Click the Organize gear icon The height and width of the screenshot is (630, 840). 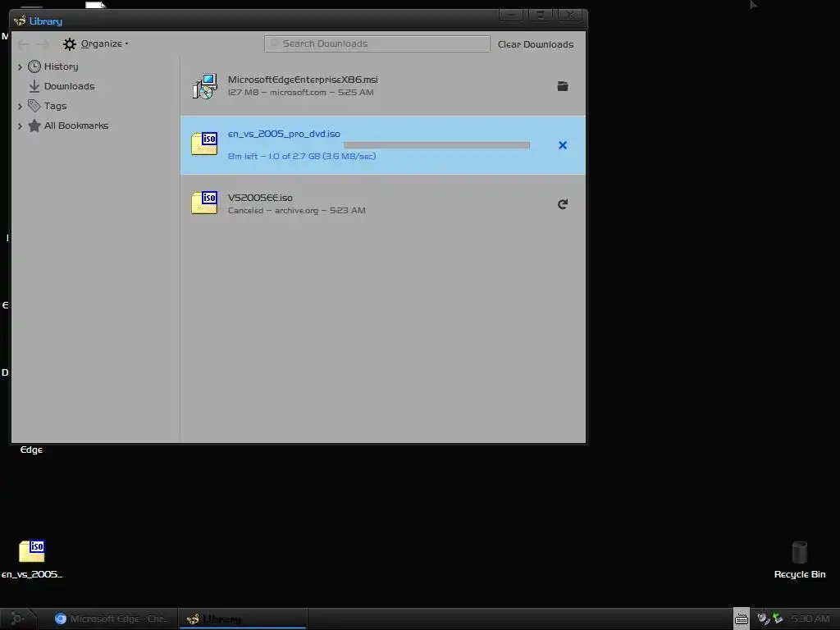coord(70,44)
